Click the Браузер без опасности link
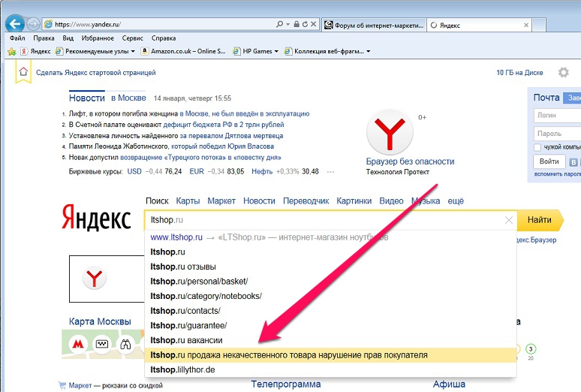Viewport: 581px width, 392px height. tap(410, 161)
